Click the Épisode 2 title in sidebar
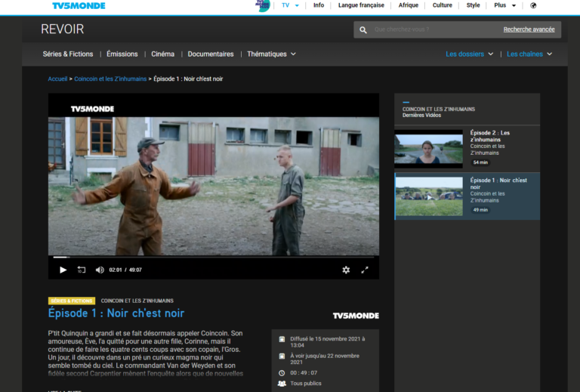 tap(489, 136)
